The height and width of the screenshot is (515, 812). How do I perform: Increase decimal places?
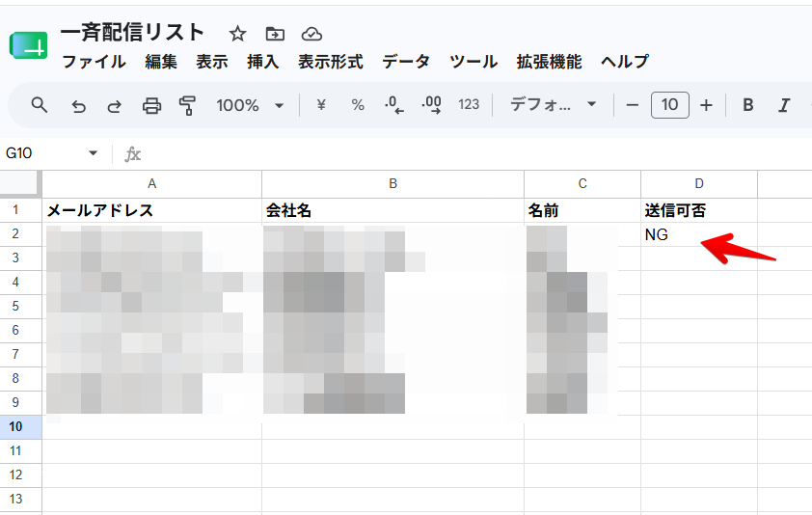coord(431,105)
